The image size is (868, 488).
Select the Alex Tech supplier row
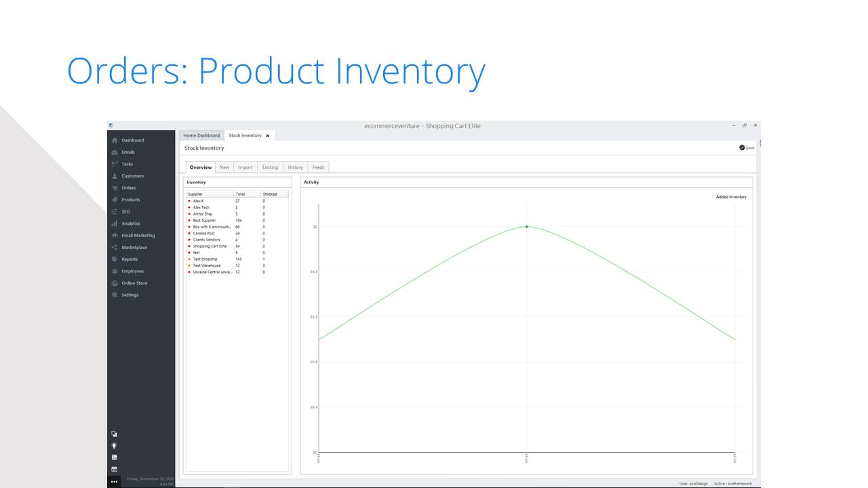[237, 207]
